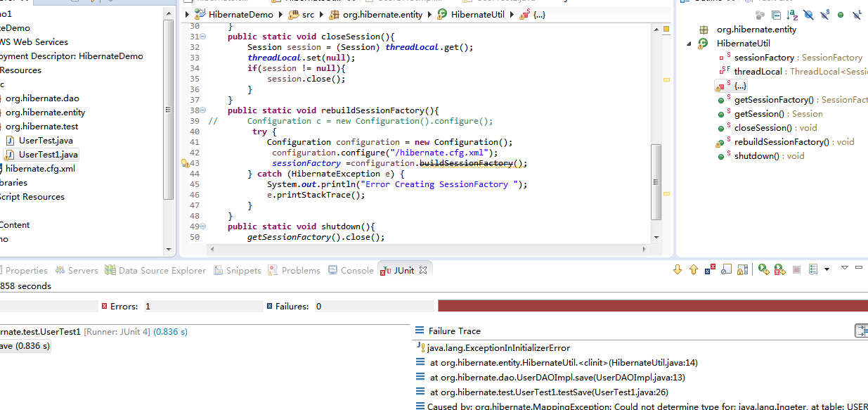Select org.hibernate.entity package in Outline
The width and height of the screenshot is (868, 410).
coord(756,30)
